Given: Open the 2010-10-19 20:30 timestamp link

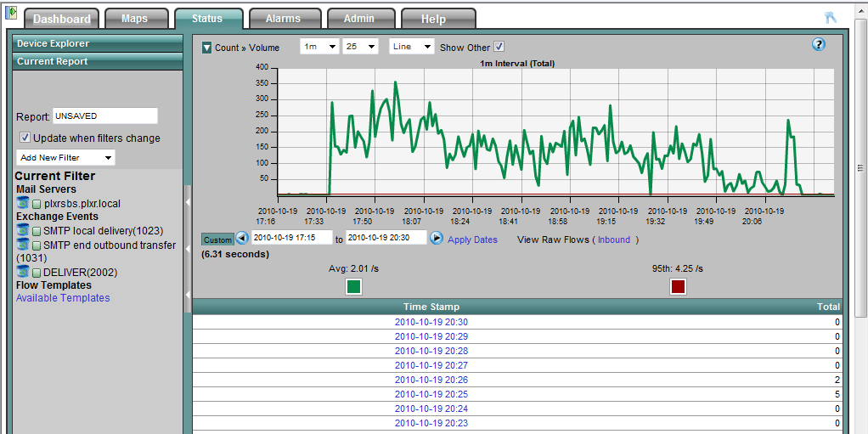Looking at the screenshot, I should (431, 322).
